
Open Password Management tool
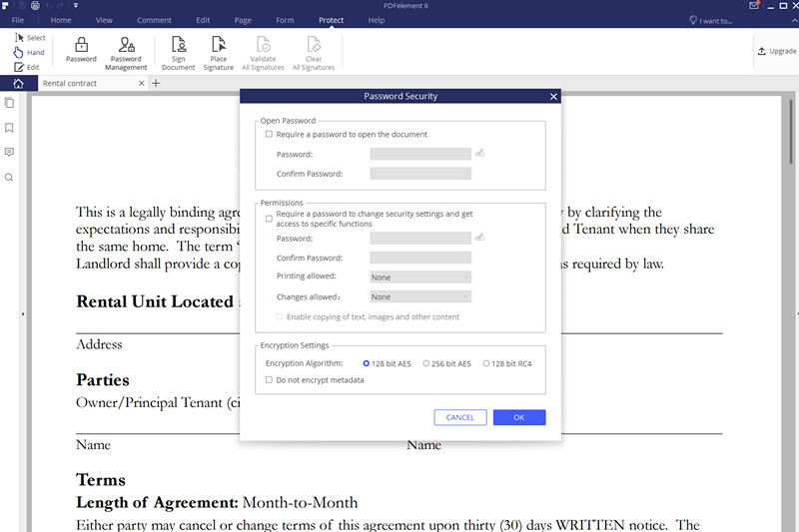point(127,45)
